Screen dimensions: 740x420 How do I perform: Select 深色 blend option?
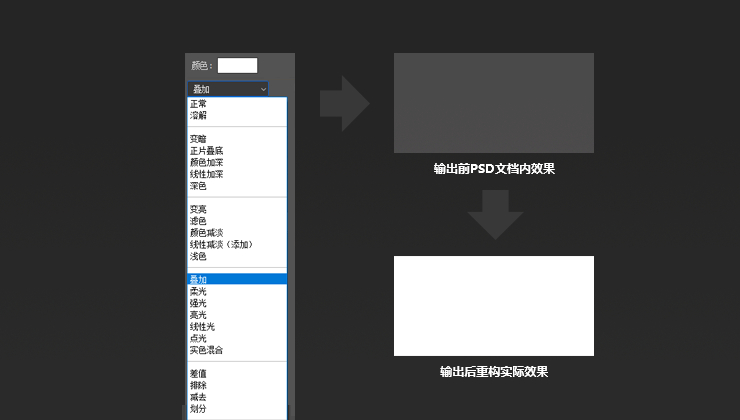click(x=199, y=185)
